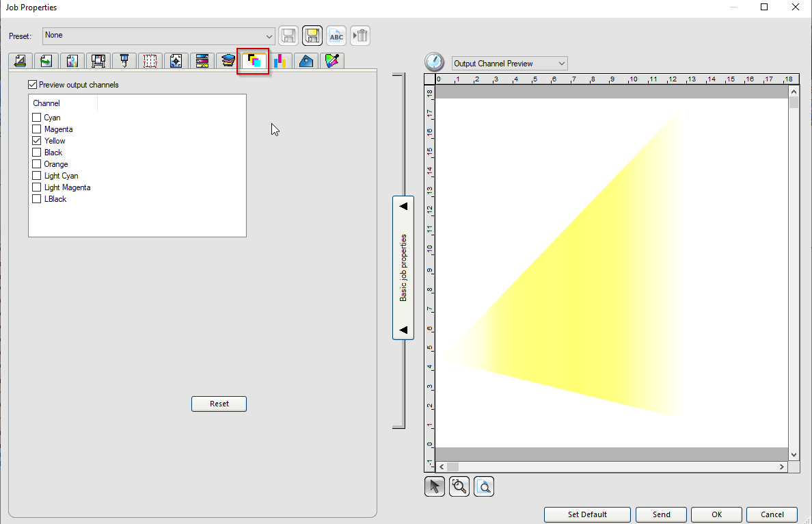Click the Send button
Viewport: 812px width, 524px height.
tap(662, 514)
